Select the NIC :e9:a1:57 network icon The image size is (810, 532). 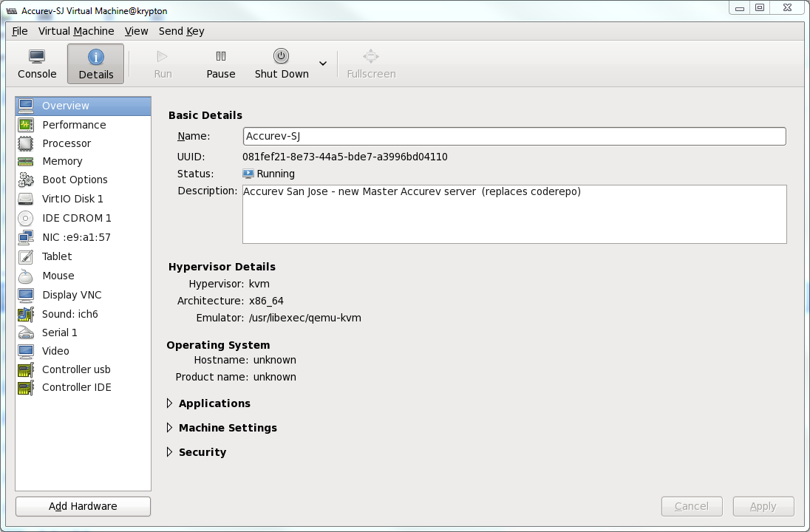click(x=26, y=237)
